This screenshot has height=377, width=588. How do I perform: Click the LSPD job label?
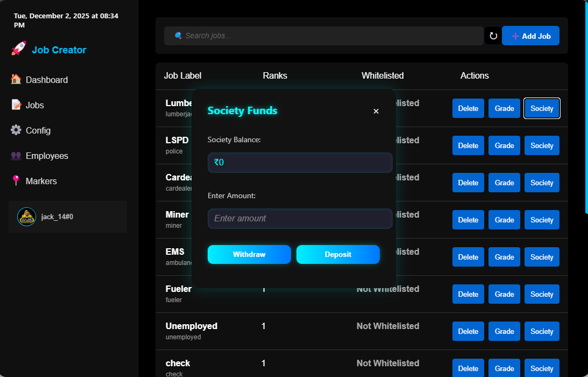pos(177,140)
